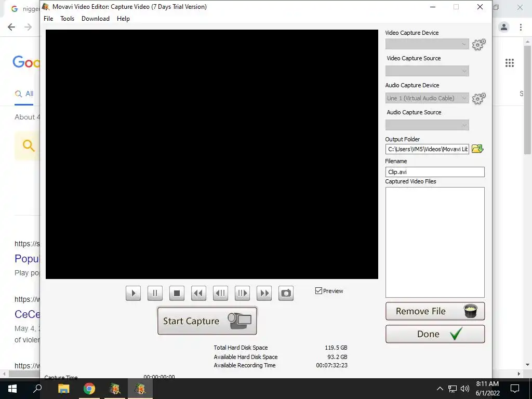
Task: Click the 93.2 GB available space value
Action: tap(337, 357)
